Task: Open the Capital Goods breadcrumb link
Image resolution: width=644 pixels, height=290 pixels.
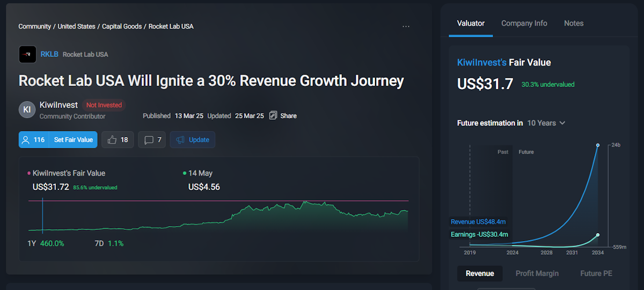Action: tap(122, 26)
